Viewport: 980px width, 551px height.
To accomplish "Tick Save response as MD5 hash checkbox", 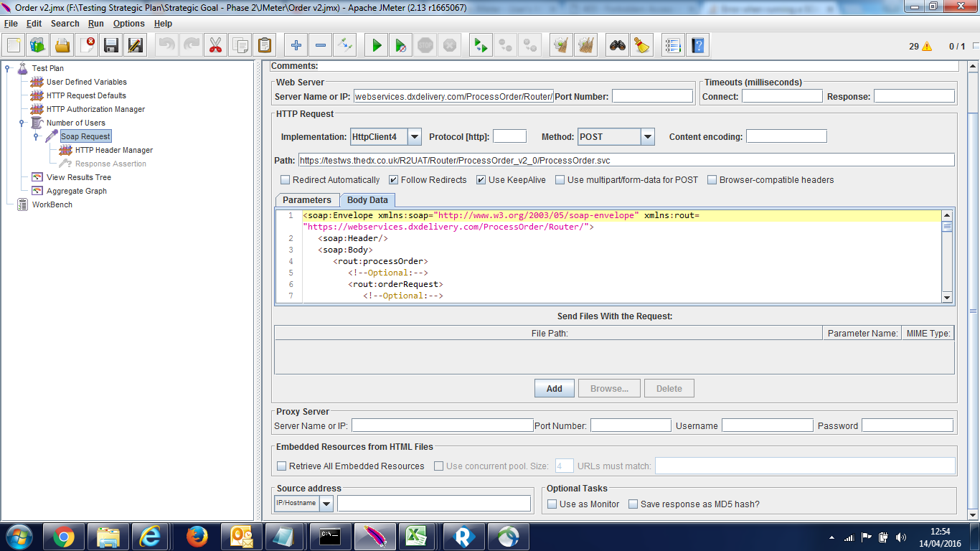I will [x=633, y=504].
